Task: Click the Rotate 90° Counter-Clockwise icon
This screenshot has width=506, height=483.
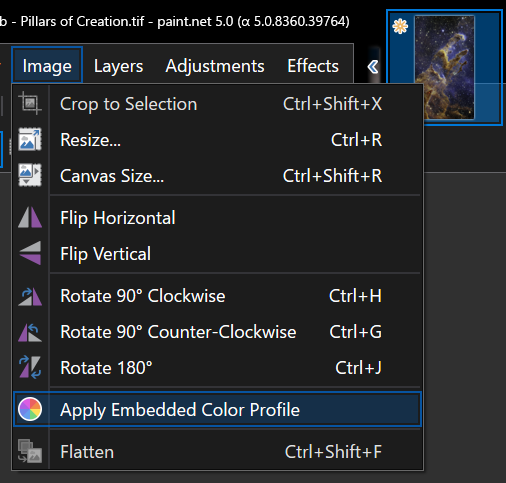Action: pyautogui.click(x=30, y=332)
